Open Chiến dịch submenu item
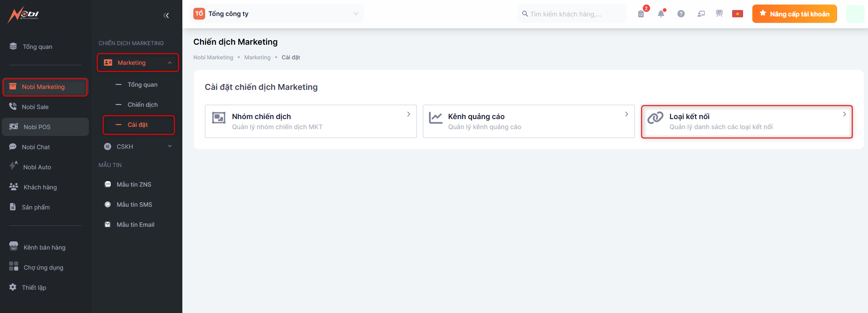868x313 pixels. (142, 104)
